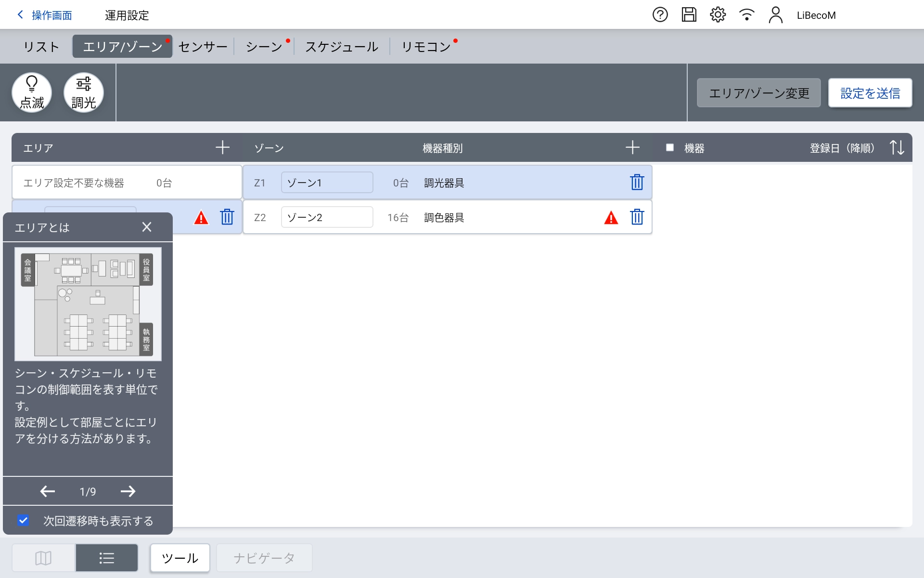The height and width of the screenshot is (578, 924).
Task: Click the save floppy disk icon
Action: tap(689, 15)
